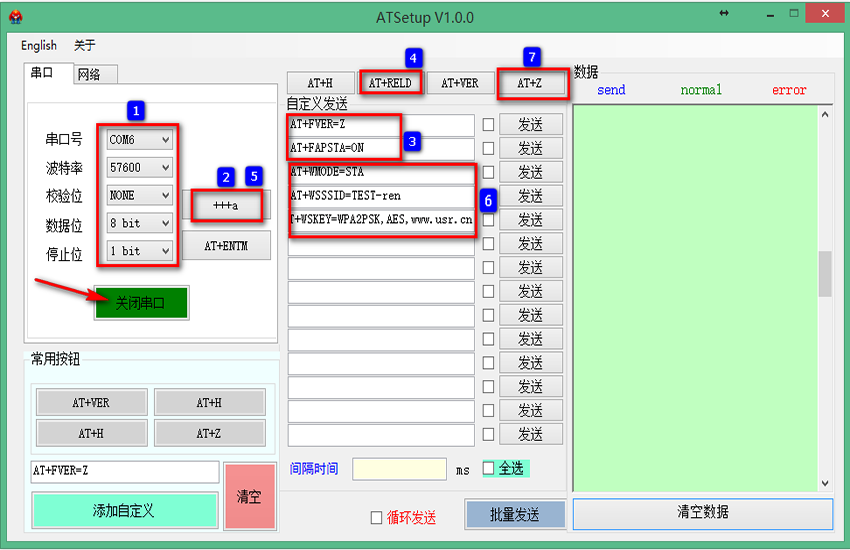Open the English menu
This screenshot has height=550, width=850.
tap(39, 45)
